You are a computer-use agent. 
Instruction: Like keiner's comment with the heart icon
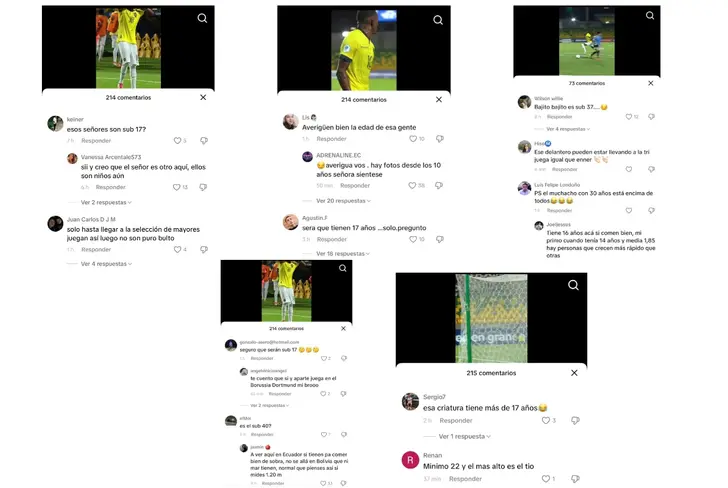coord(177,141)
